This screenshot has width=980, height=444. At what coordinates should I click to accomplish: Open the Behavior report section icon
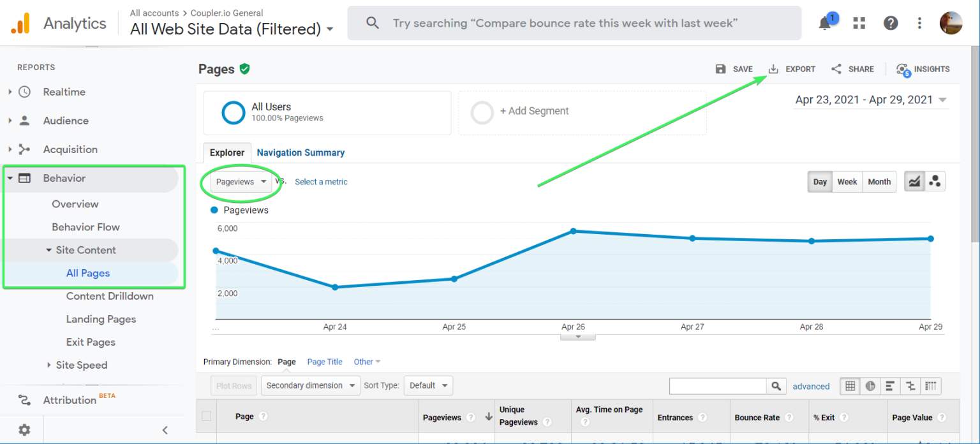[x=24, y=179]
